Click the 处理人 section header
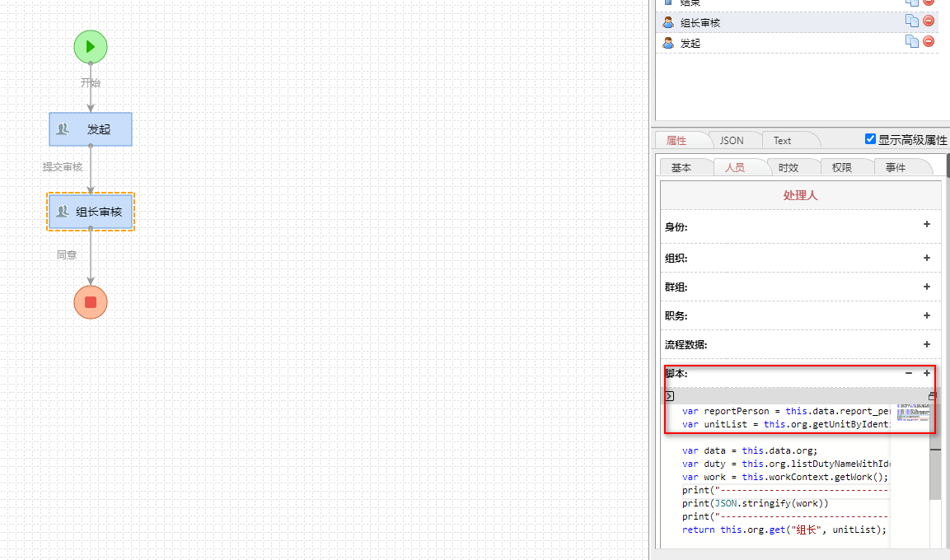The height and width of the screenshot is (560, 950). (800, 195)
